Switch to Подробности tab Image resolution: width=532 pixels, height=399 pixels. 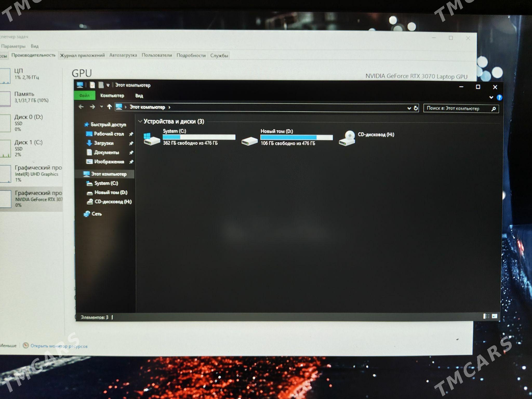point(191,56)
